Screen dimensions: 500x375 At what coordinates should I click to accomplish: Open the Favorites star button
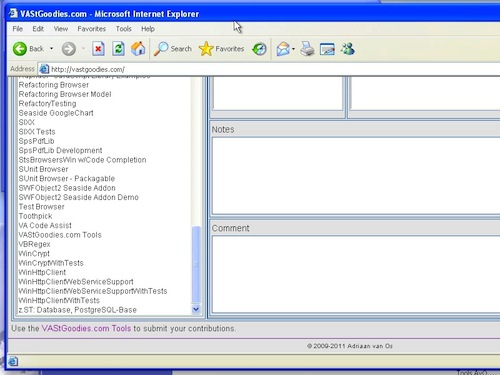(221, 49)
